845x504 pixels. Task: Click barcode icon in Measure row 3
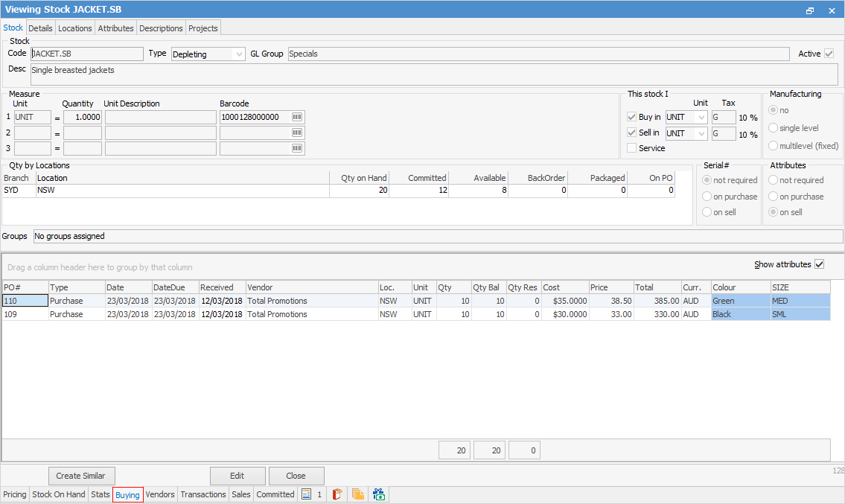point(297,148)
